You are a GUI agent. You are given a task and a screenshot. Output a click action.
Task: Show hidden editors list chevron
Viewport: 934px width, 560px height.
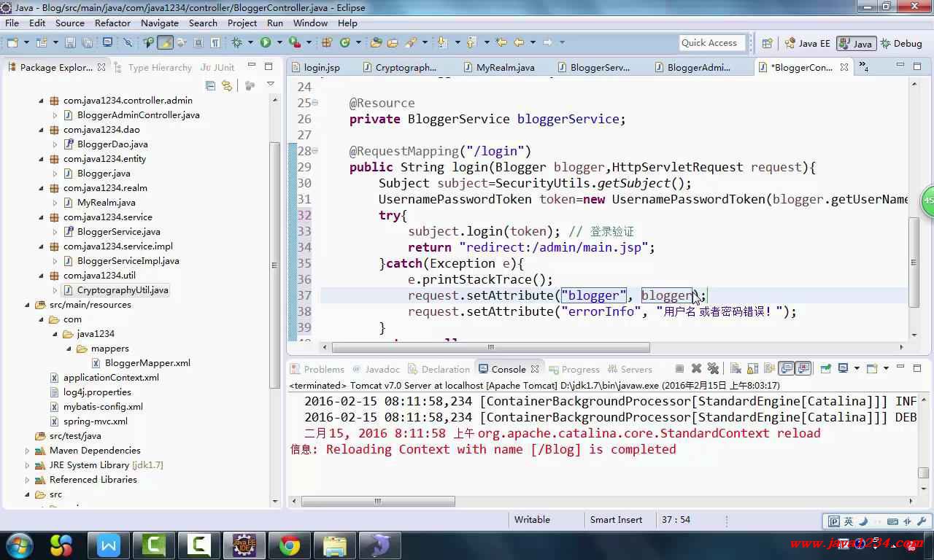(863, 67)
